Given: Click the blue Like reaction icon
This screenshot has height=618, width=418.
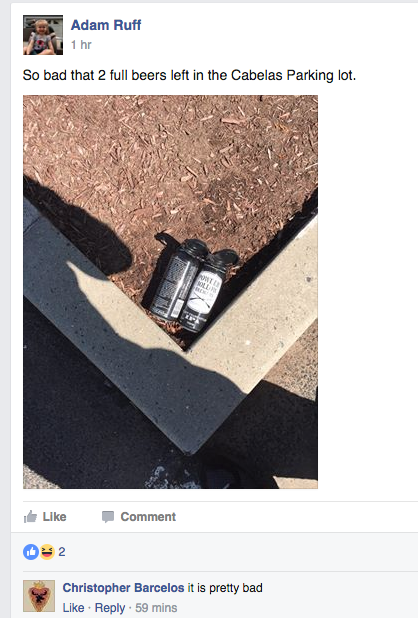Looking at the screenshot, I should click(x=31, y=552).
